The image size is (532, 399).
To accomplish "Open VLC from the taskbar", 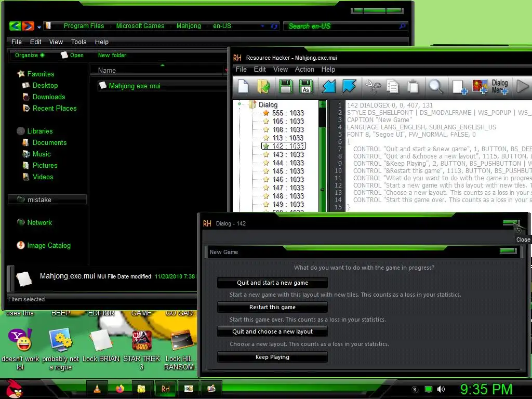I will click(97, 389).
